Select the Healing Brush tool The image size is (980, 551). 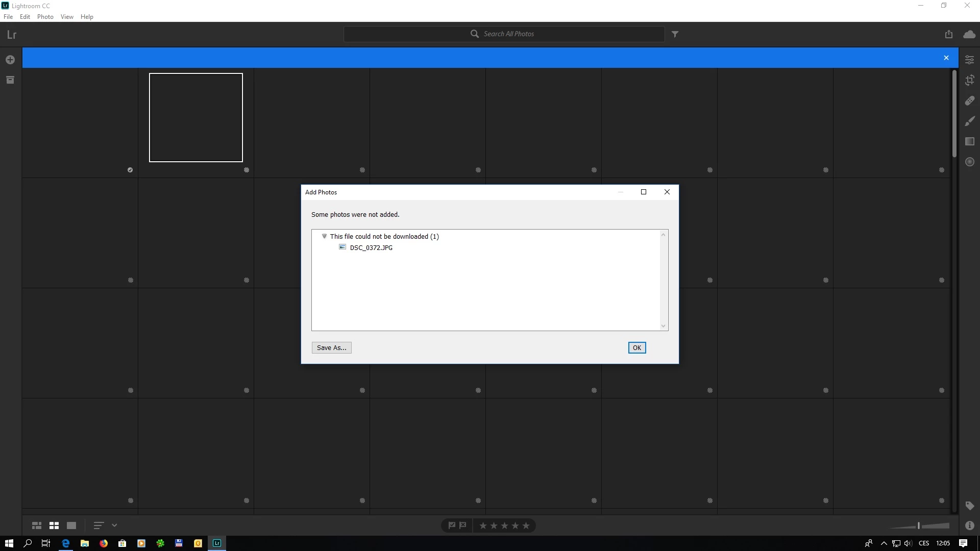click(969, 101)
